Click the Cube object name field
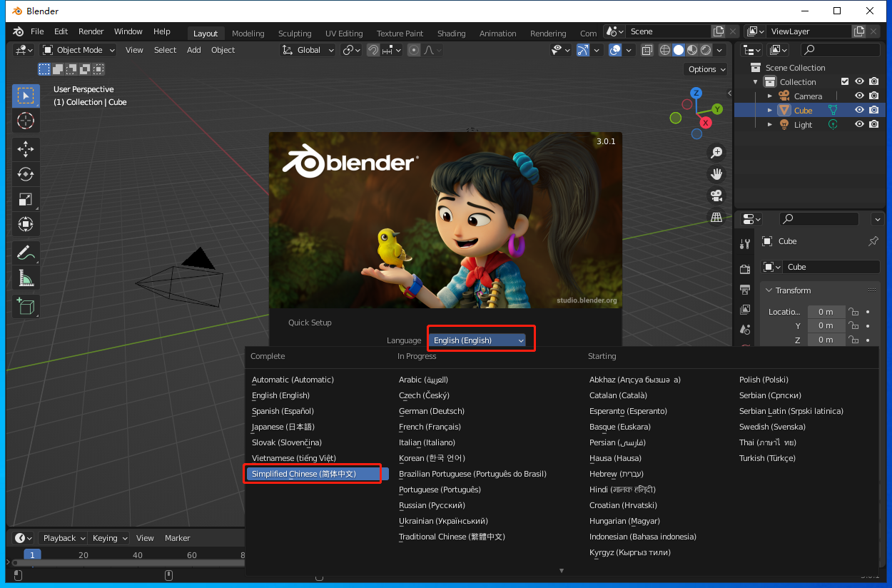The width and height of the screenshot is (892, 588). click(831, 267)
